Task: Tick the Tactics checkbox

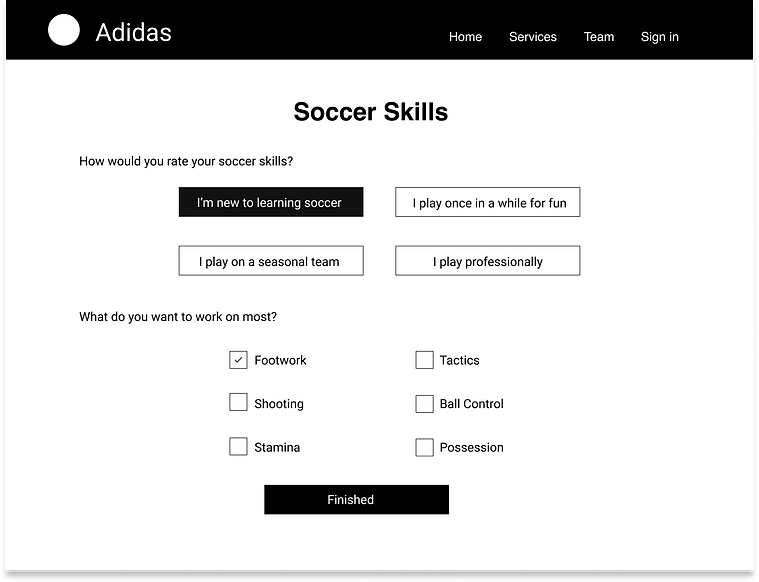Action: point(424,360)
